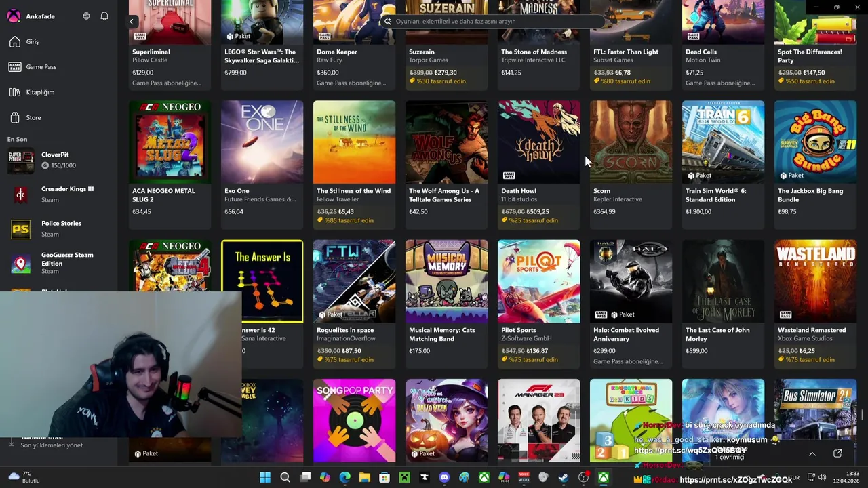The height and width of the screenshot is (488, 868).
Task: Open Roguelites in space bundle
Action: click(x=355, y=304)
